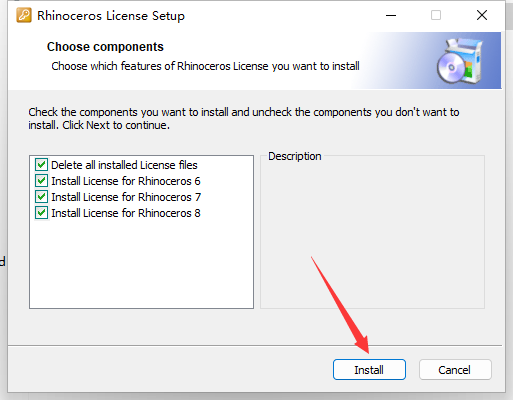The height and width of the screenshot is (400, 513).
Task: Click the key icon in the title bar
Action: coord(24,15)
